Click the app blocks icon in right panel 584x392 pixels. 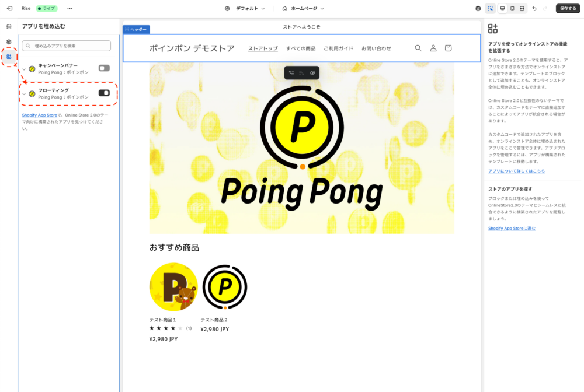[493, 29]
